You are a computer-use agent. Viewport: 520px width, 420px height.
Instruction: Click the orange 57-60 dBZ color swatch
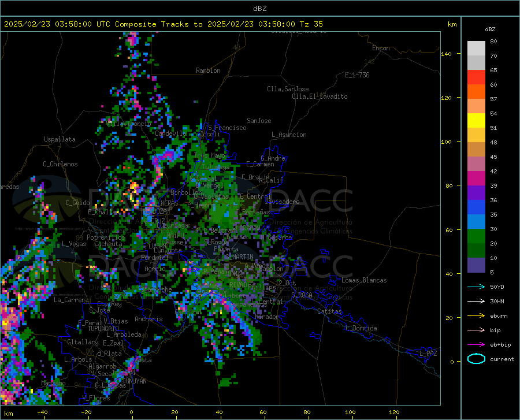click(476, 92)
